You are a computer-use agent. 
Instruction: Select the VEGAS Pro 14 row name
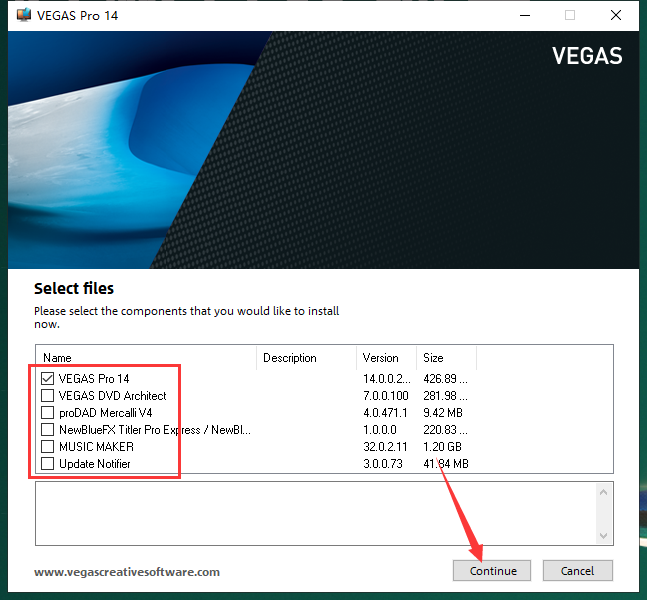click(x=94, y=378)
